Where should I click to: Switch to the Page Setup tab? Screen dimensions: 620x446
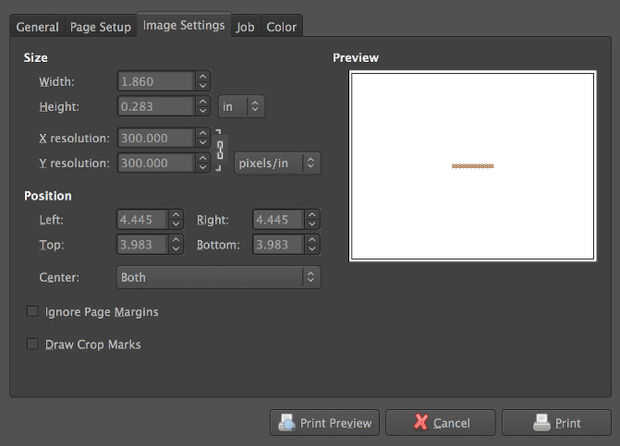[x=100, y=27]
